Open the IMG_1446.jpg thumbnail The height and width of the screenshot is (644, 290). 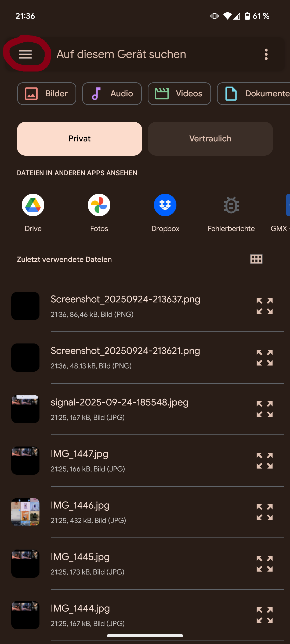click(26, 512)
